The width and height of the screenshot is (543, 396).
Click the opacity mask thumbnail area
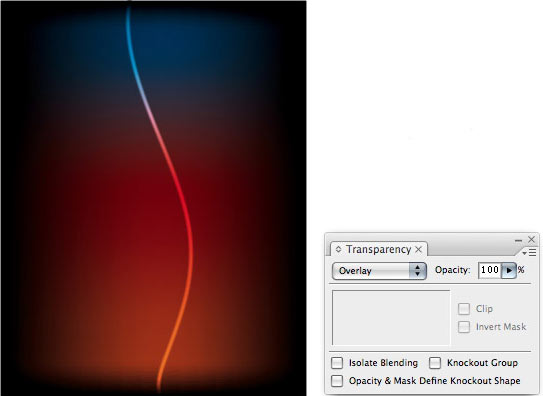coord(391,317)
